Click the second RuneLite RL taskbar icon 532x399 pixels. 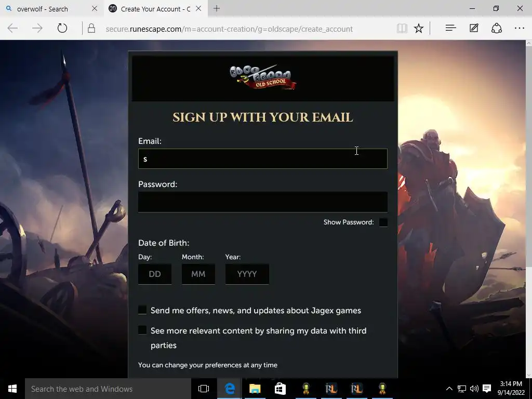pyautogui.click(x=356, y=389)
